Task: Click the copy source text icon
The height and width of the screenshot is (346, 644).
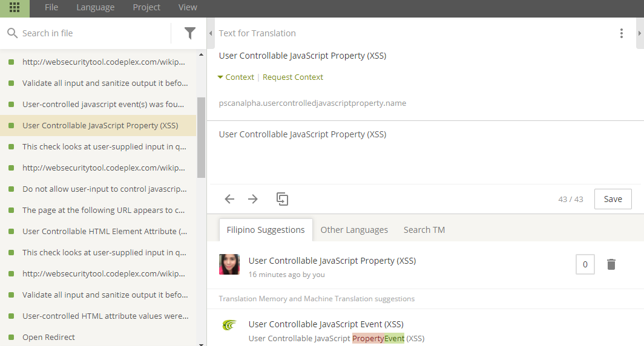Action: [x=282, y=199]
